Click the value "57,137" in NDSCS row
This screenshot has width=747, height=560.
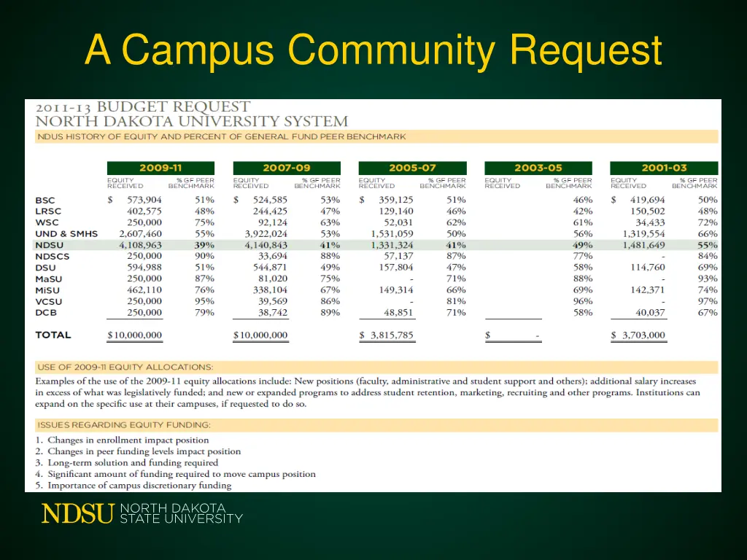[x=399, y=256]
